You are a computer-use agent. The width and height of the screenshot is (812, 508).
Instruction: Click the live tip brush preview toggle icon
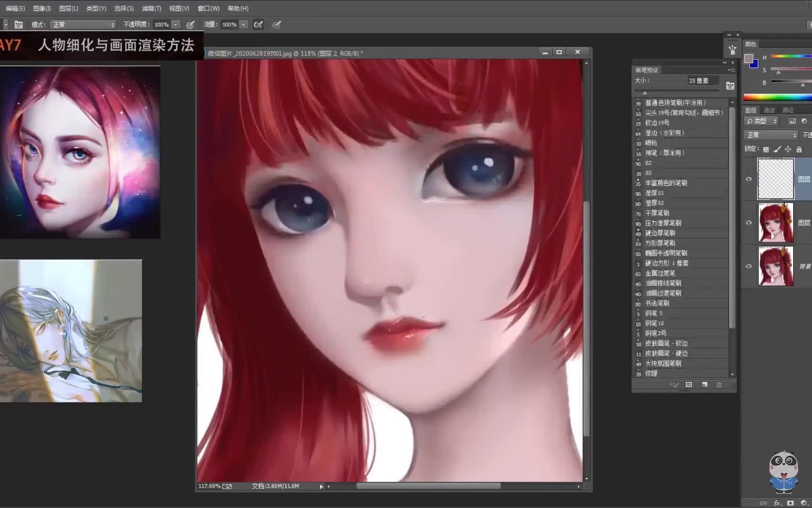pos(674,385)
